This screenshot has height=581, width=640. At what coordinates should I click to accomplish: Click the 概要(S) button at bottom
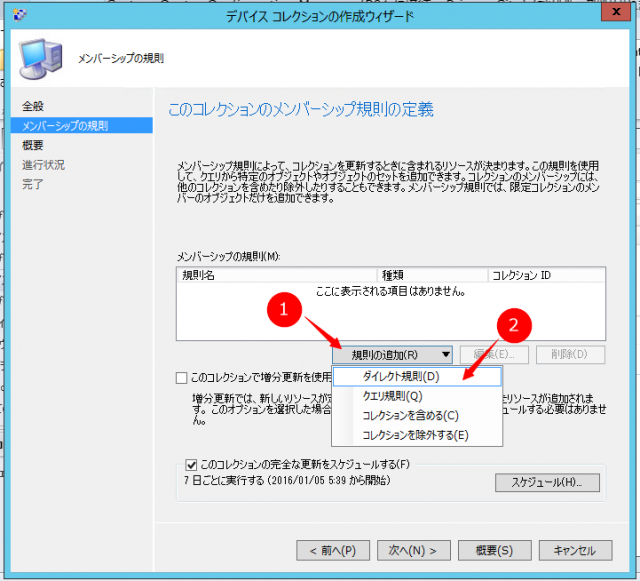495,550
